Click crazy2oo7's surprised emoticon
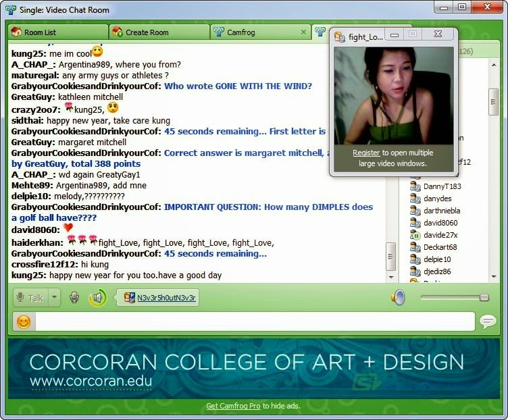508x420 pixels. (x=113, y=107)
